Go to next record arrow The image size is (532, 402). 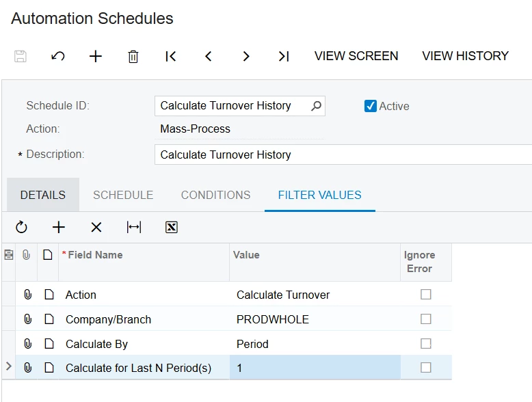(246, 56)
